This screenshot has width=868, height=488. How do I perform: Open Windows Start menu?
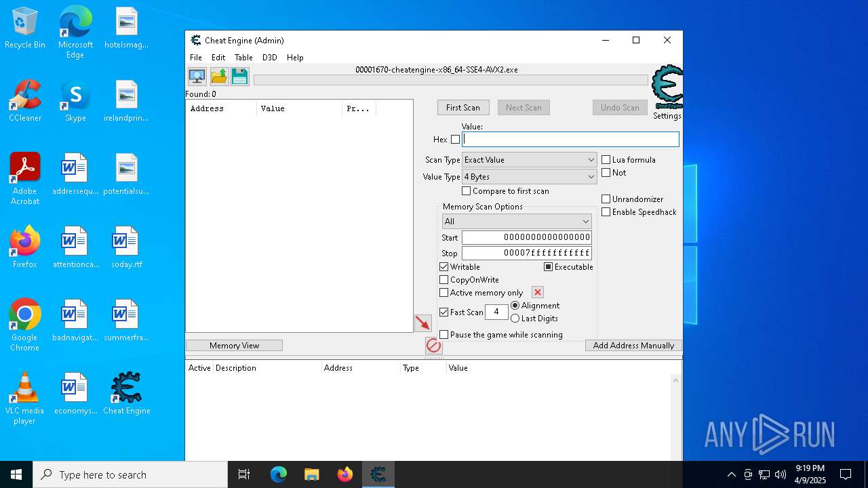coord(16,474)
